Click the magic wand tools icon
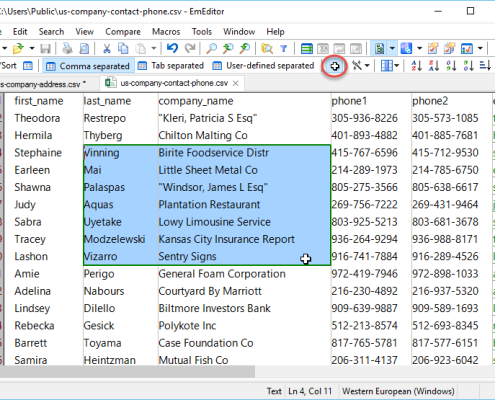The image size is (495, 400). [x=357, y=66]
